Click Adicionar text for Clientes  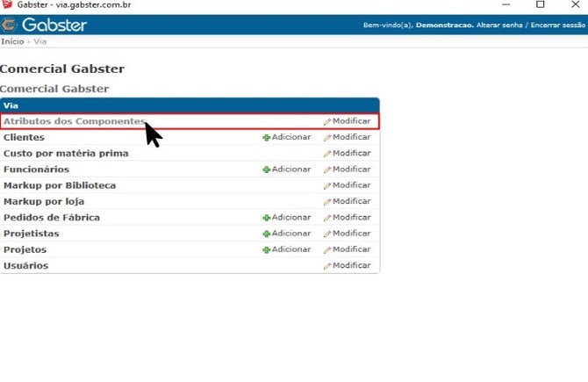click(291, 137)
